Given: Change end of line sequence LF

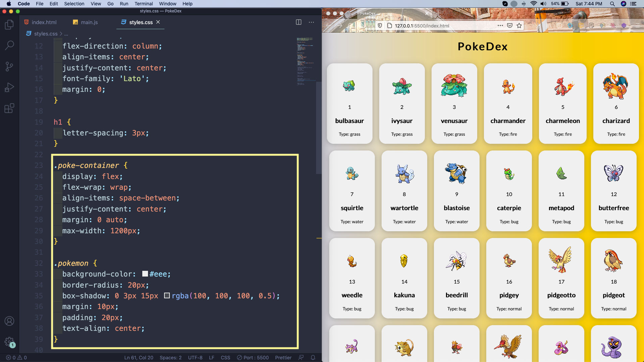Looking at the screenshot, I should coord(211,358).
